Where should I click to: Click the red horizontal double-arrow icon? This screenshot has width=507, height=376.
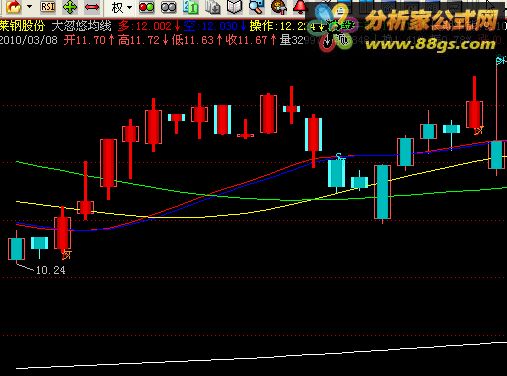[92, 7]
